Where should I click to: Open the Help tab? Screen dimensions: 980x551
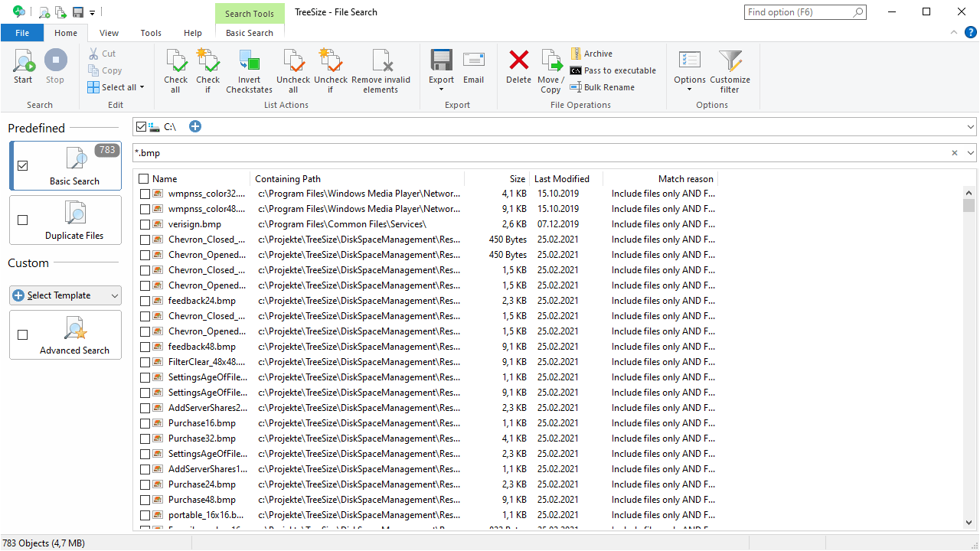coord(193,33)
